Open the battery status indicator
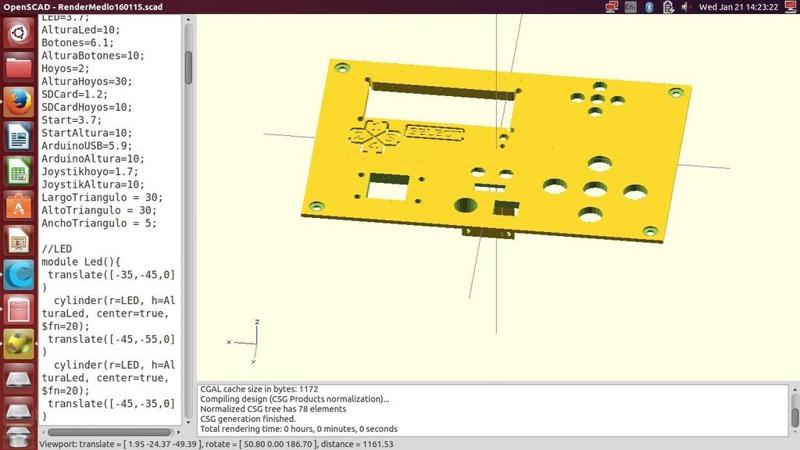This screenshot has height=450, width=800. pos(668,7)
